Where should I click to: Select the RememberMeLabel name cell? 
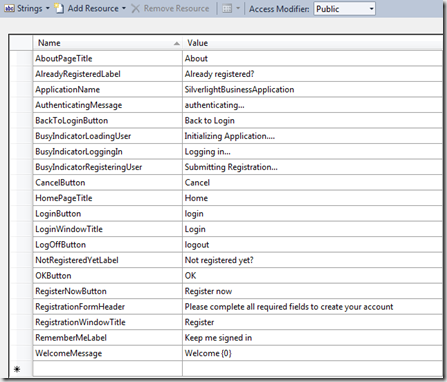[108, 337]
